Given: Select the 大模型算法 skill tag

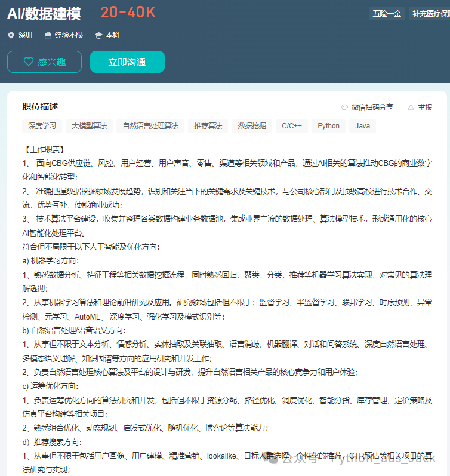Looking at the screenshot, I should 89,126.
